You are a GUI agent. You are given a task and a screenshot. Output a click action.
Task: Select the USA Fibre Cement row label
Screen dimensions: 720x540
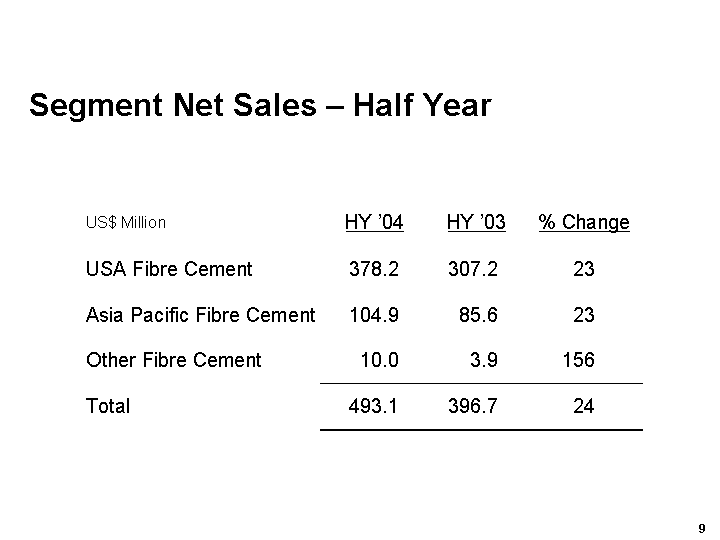[x=169, y=269]
